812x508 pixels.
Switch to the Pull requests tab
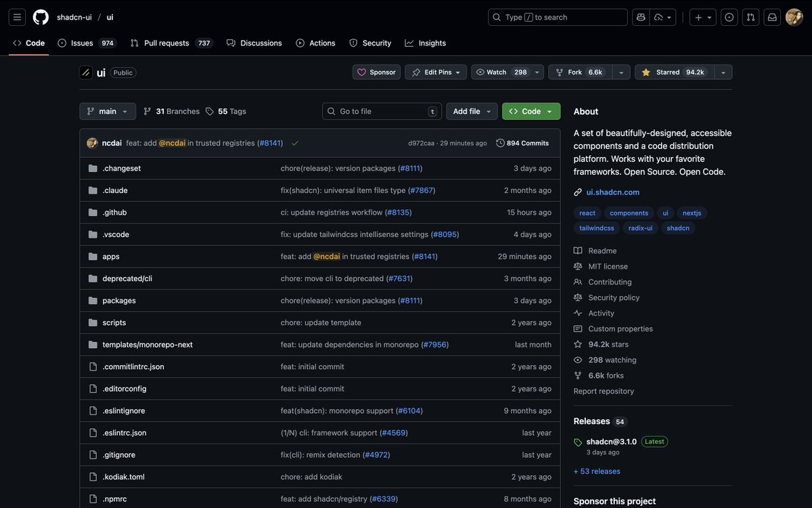pos(171,43)
